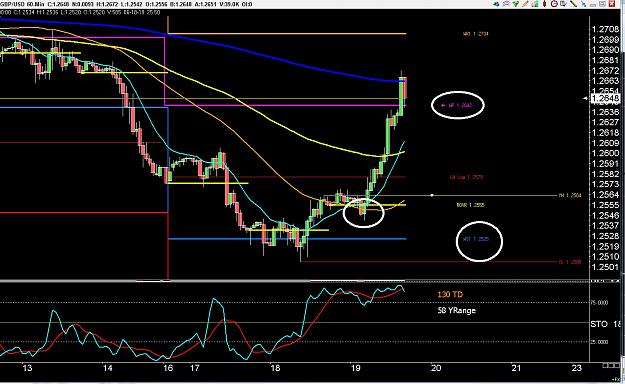Click the red candlestick chart-type icon
The height and width of the screenshot is (384, 625).
click(544, 4)
